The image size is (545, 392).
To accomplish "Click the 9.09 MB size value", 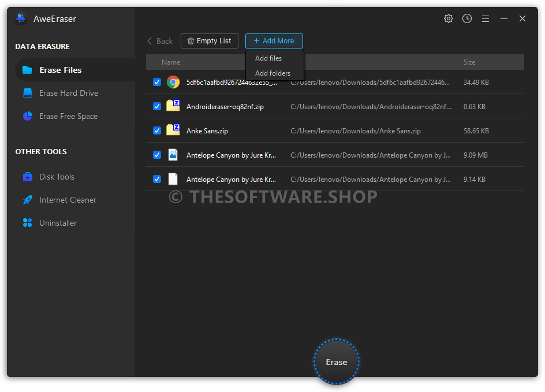I will (475, 155).
